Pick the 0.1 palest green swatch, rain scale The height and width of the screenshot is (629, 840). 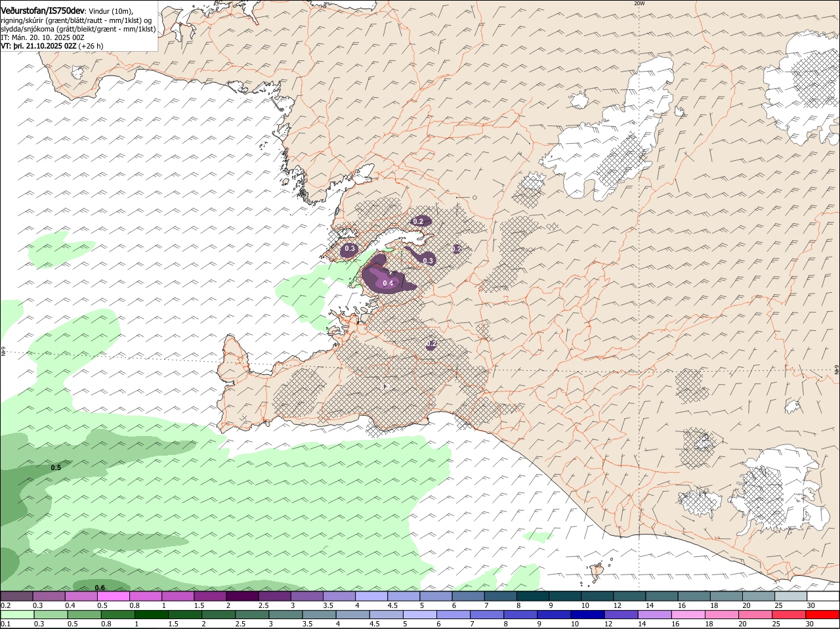click(17, 615)
